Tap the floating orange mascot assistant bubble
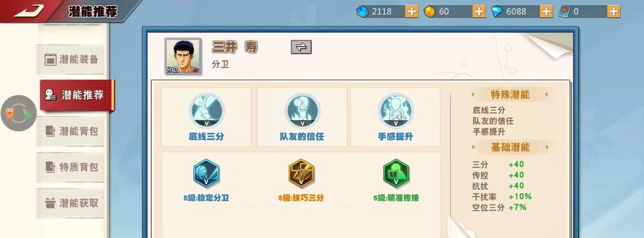This screenshot has width=644, height=238. (x=18, y=113)
